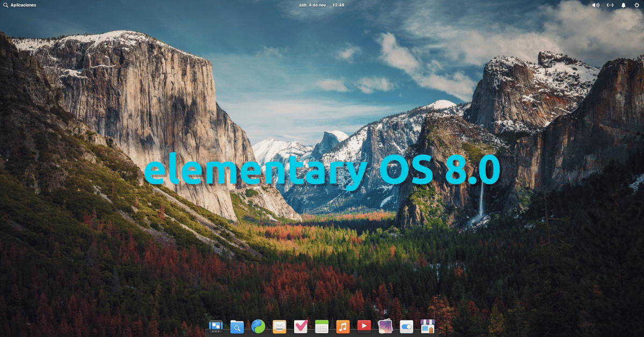
Task: Open the AppCenter storefront icon
Action: (x=428, y=326)
